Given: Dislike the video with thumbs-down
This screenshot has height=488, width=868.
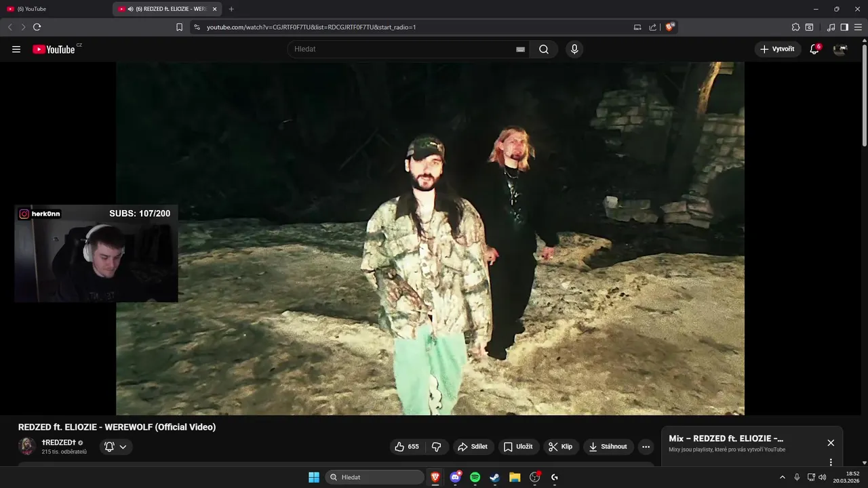Looking at the screenshot, I should click(x=436, y=447).
